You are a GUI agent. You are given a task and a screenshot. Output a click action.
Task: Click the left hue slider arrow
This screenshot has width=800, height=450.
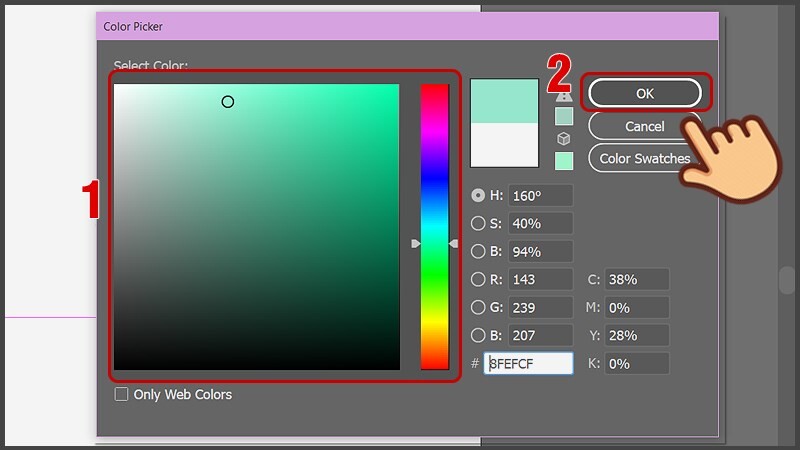416,244
